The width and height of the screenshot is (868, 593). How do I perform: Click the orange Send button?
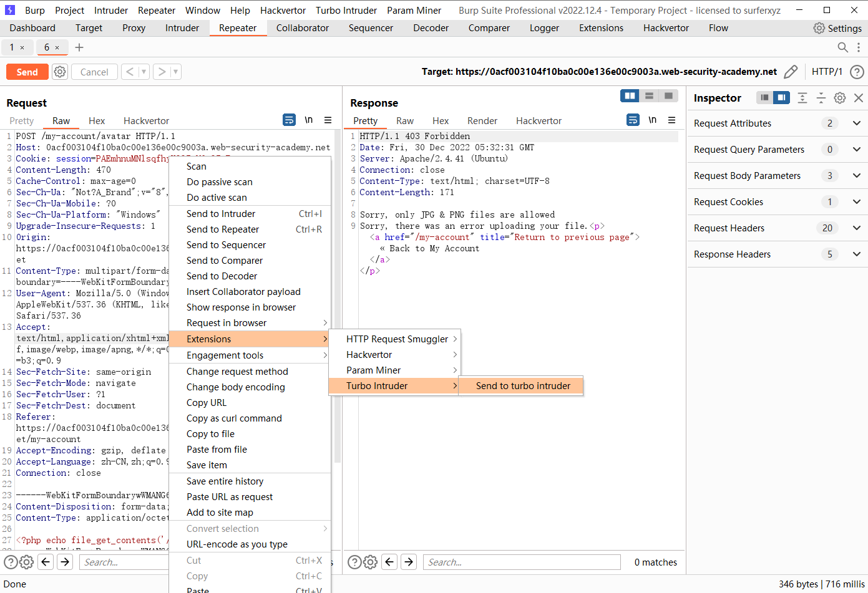pyautogui.click(x=27, y=72)
